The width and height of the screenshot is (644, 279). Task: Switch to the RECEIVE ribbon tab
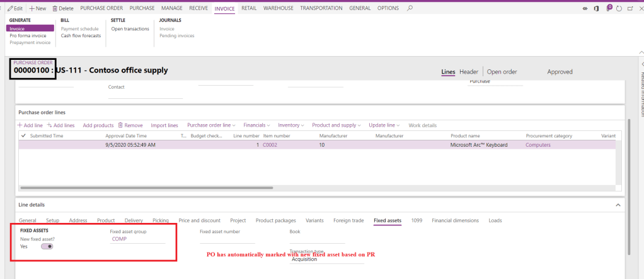[x=198, y=8]
